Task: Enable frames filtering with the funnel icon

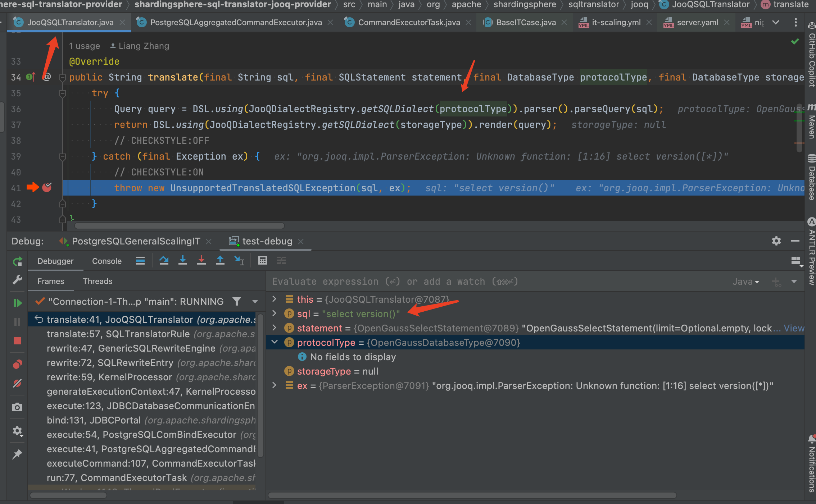Action: [x=237, y=302]
